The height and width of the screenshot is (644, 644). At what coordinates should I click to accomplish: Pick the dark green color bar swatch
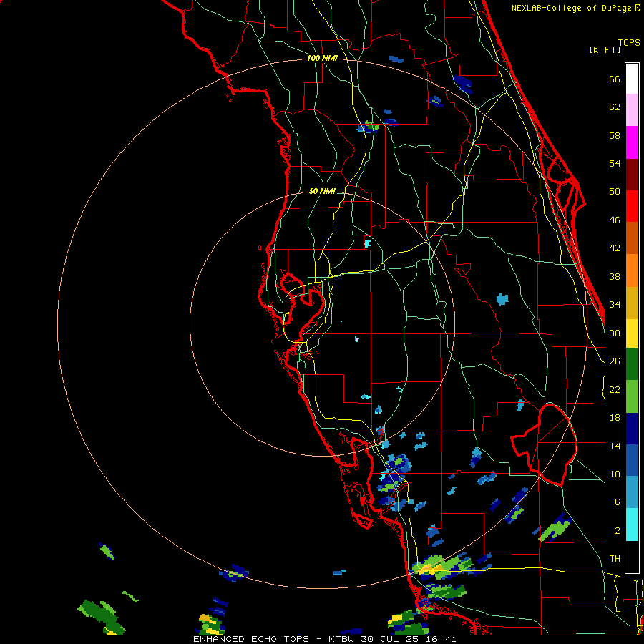(x=632, y=364)
